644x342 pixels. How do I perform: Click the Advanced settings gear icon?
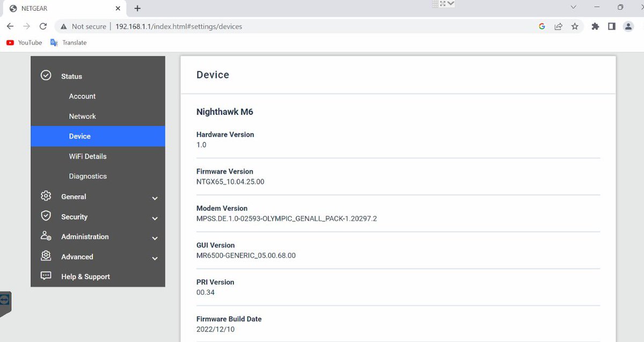tap(46, 256)
